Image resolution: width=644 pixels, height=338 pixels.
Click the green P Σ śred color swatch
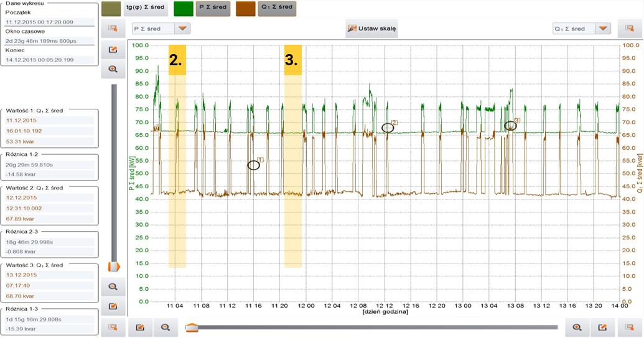point(183,9)
